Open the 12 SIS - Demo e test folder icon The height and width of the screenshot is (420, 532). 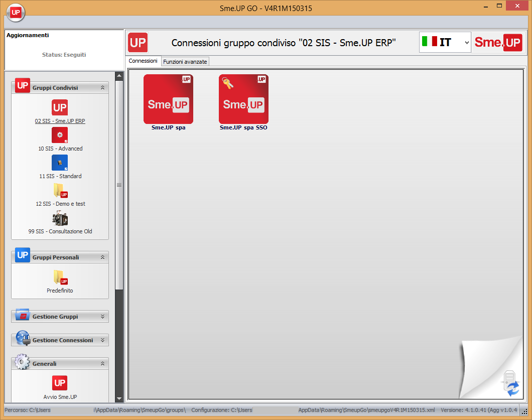60,190
